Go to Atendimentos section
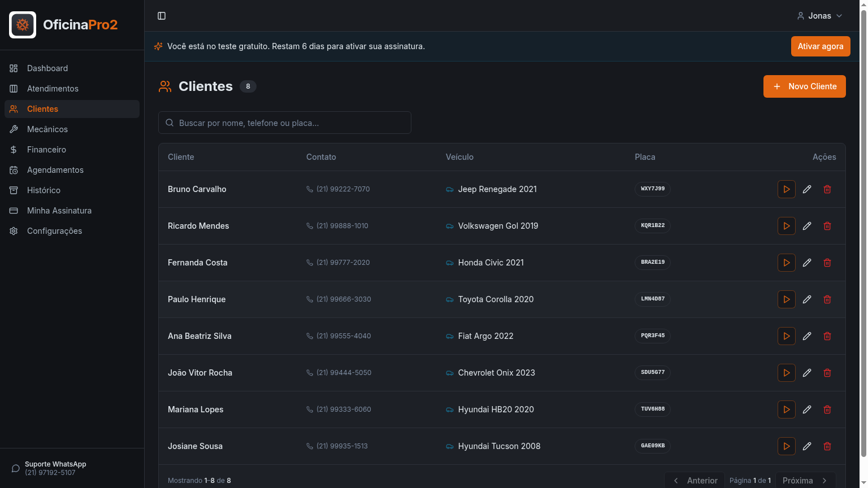This screenshot has width=868, height=488. (72, 89)
